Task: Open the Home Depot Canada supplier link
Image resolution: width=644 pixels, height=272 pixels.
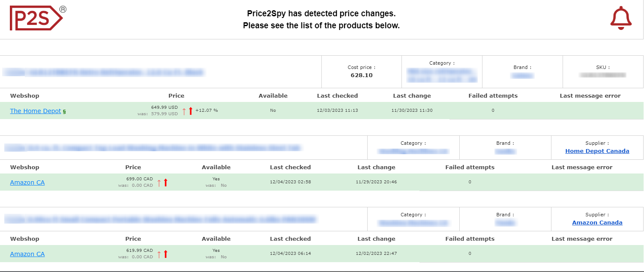Action: click(597, 151)
